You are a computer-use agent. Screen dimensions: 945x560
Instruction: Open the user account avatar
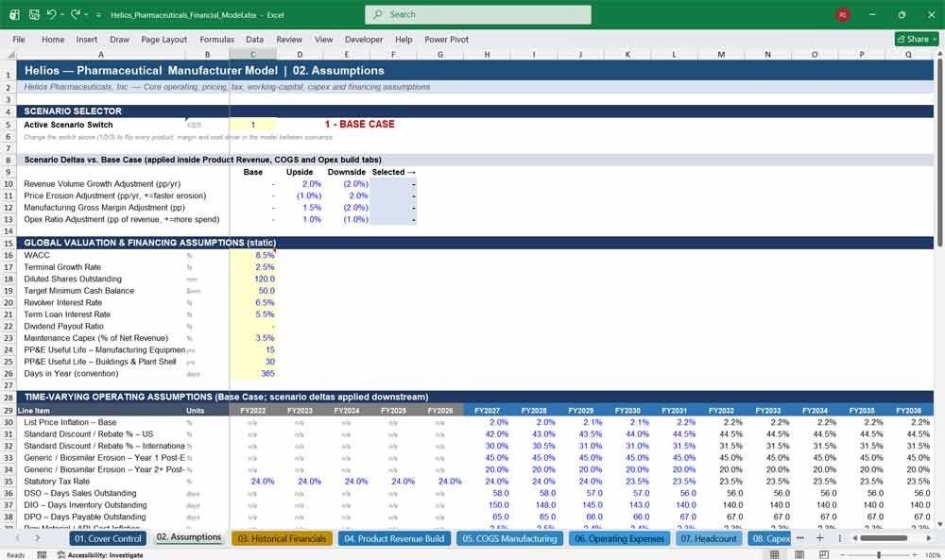click(x=843, y=14)
